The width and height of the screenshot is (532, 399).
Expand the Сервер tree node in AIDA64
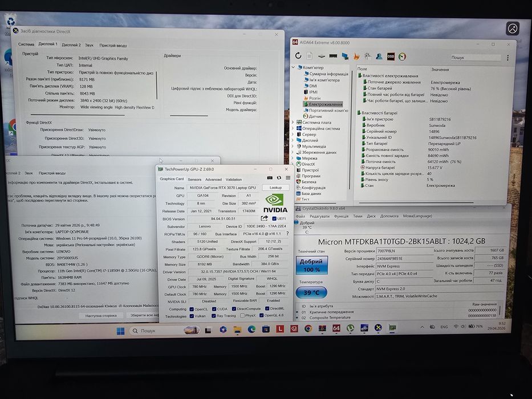(293, 135)
